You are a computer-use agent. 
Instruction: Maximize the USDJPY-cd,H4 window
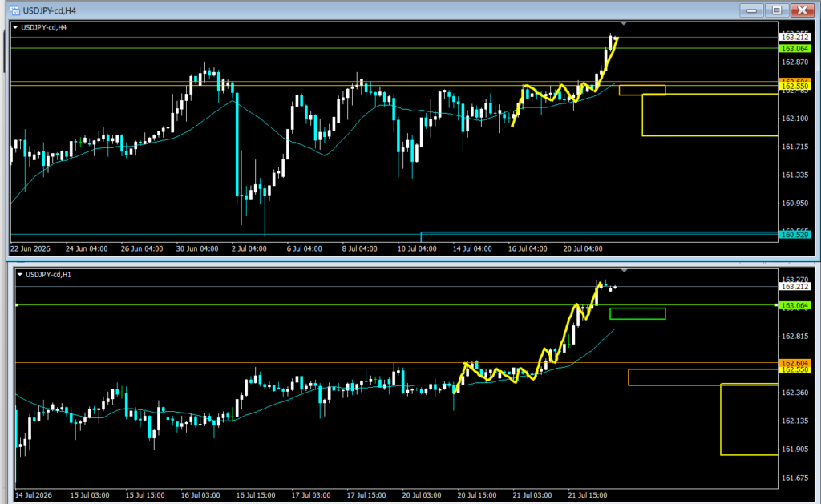coord(776,10)
